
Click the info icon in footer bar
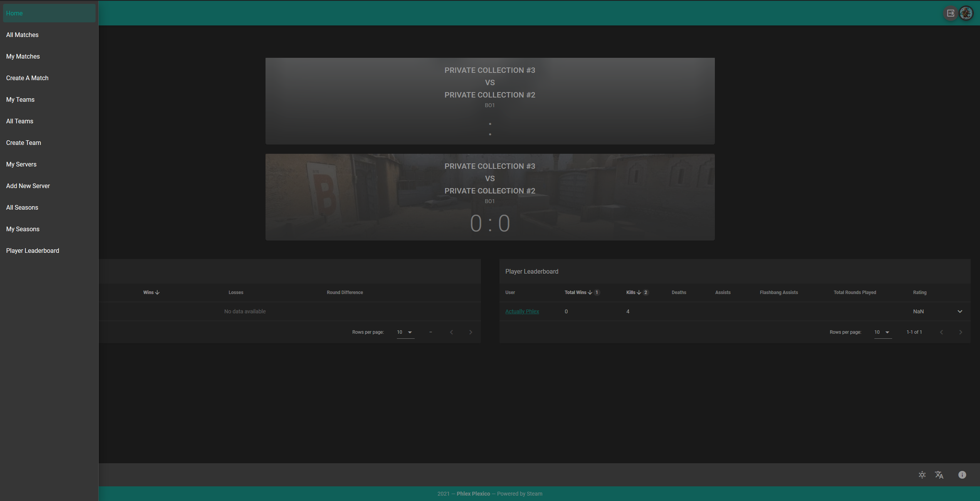point(962,475)
